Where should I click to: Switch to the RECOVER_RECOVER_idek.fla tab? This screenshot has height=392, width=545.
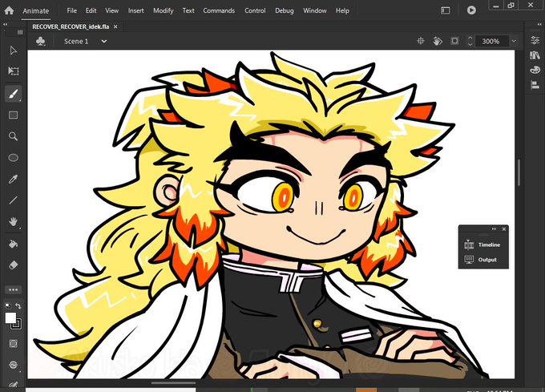71,26
